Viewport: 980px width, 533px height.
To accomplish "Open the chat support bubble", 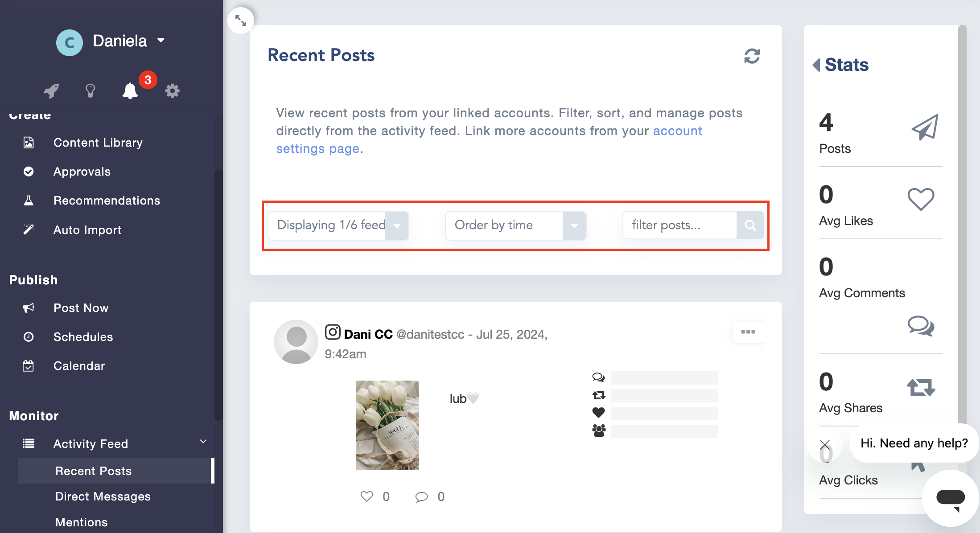I will [x=950, y=498].
